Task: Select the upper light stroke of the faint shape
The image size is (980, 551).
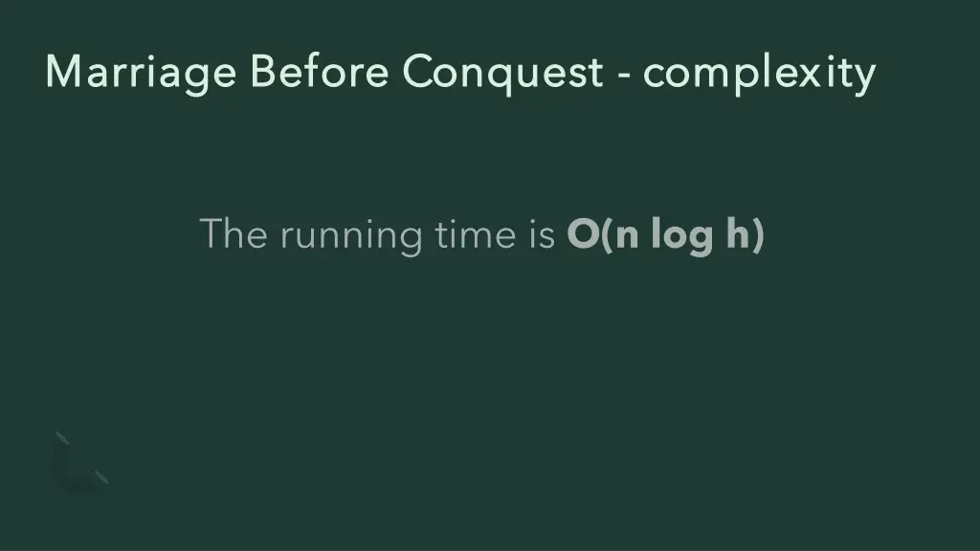Action: pos(62,438)
